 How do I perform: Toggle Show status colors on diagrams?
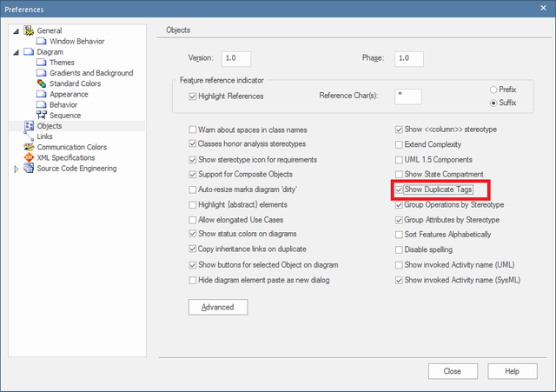pos(193,234)
